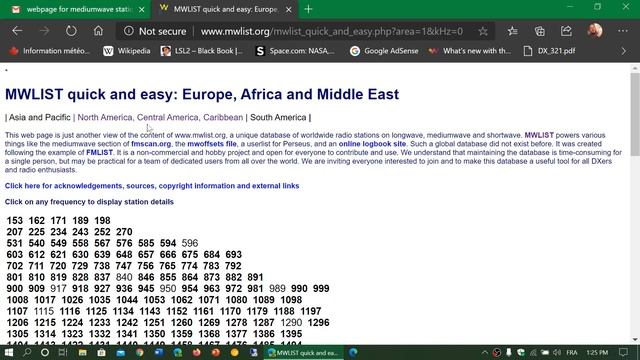Open Firefox from taskbar
This screenshot has width=640, height=360.
pyautogui.click(x=197, y=353)
